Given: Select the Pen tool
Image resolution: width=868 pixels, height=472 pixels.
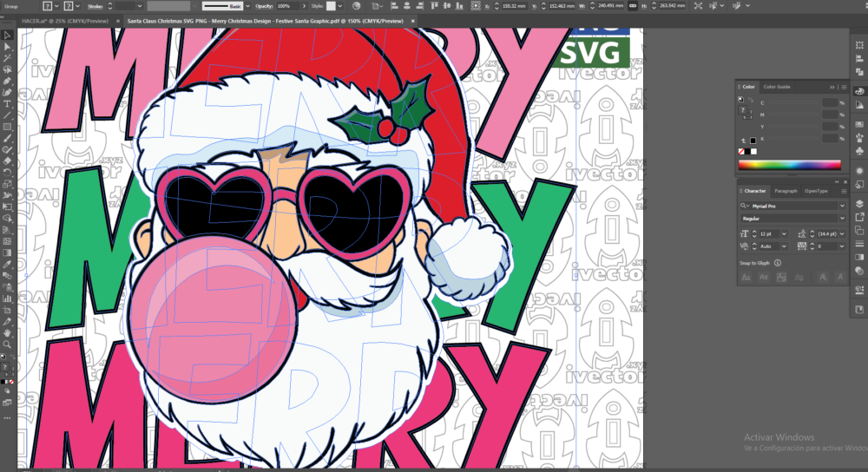Looking at the screenshot, I should tap(7, 82).
